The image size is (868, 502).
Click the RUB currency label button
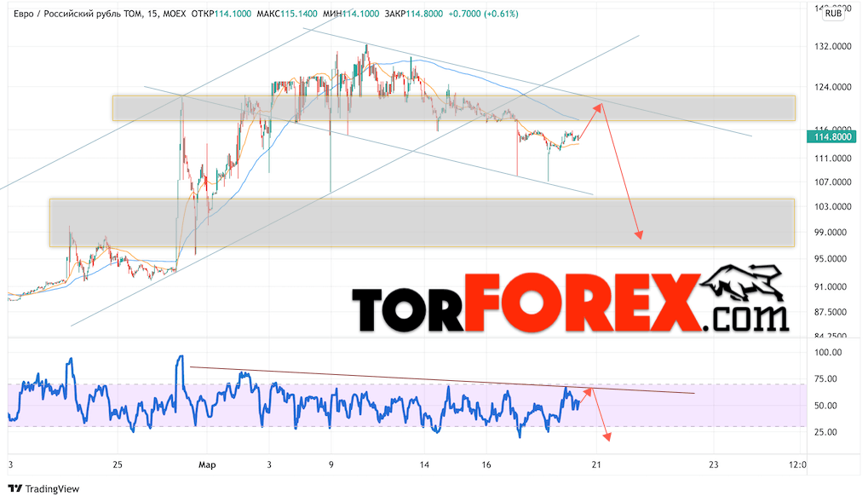pyautogui.click(x=833, y=14)
